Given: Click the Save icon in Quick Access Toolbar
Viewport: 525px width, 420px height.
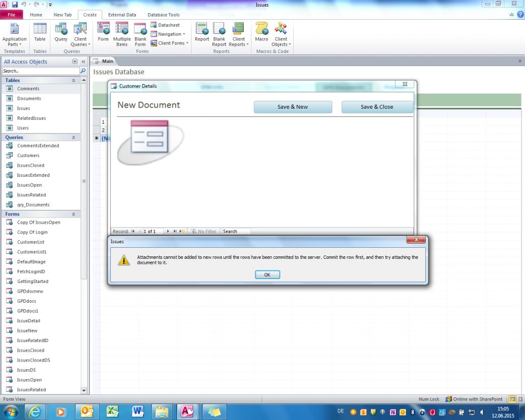Looking at the screenshot, I should [15, 5].
